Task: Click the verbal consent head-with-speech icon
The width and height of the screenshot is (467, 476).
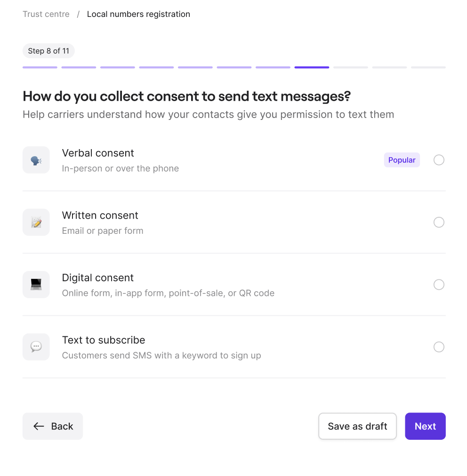Action: pyautogui.click(x=36, y=159)
